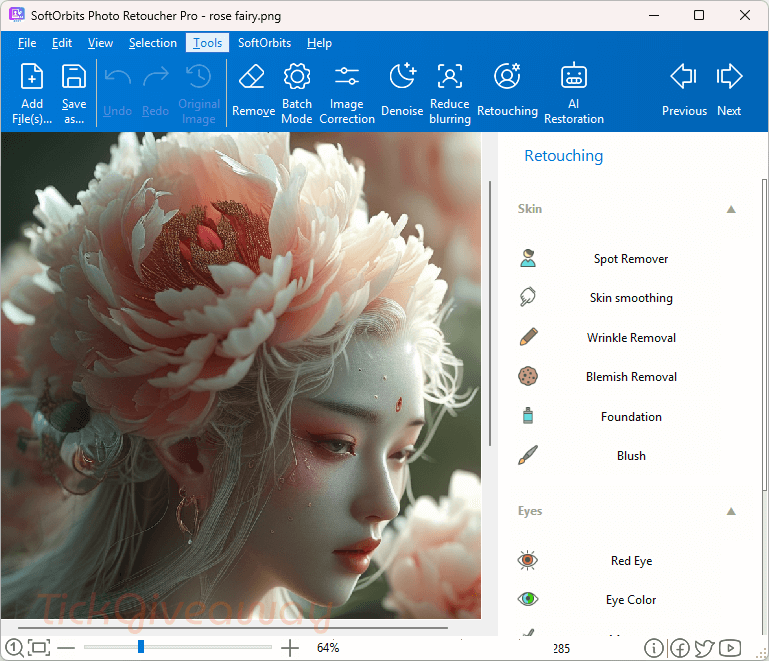Click the Add File(s) toolbar icon

(x=32, y=76)
